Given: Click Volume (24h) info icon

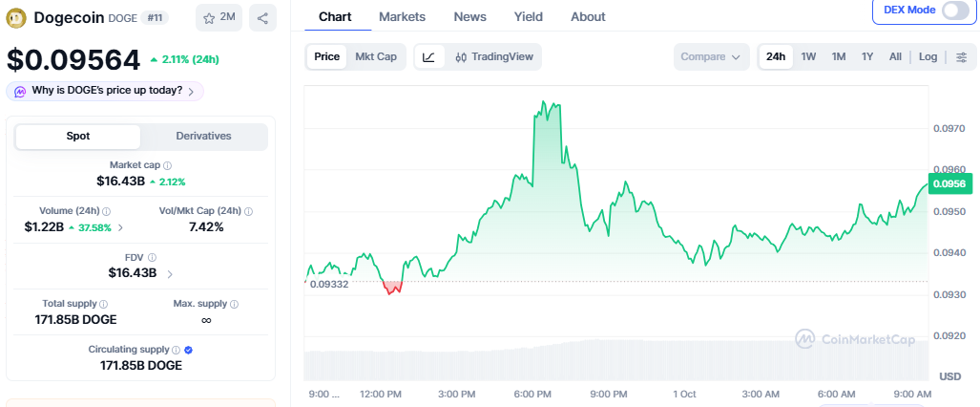Looking at the screenshot, I should coord(107,212).
